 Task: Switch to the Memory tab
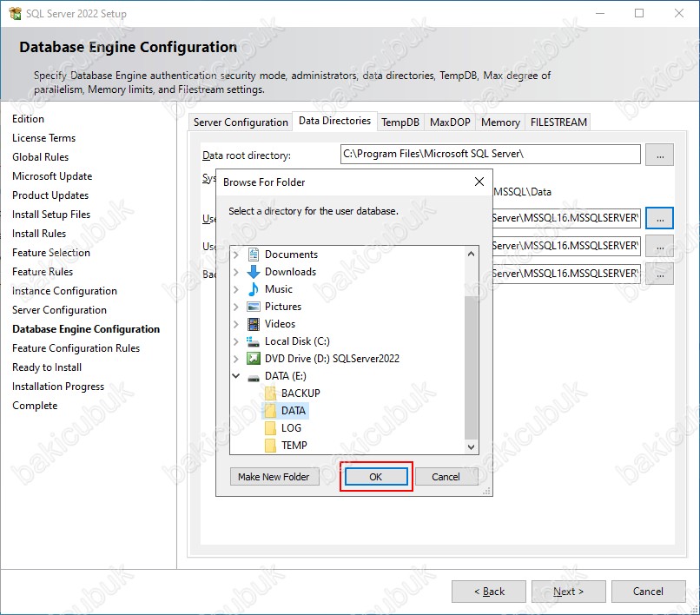click(x=500, y=122)
